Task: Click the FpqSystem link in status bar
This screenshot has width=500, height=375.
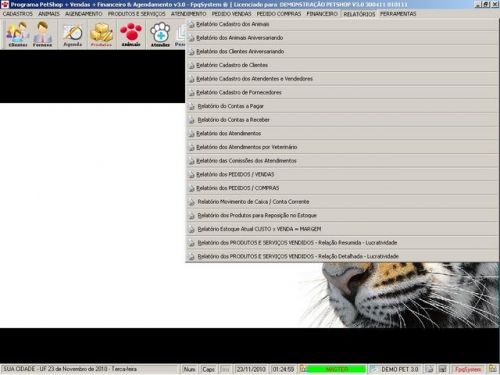Action: 468,369
